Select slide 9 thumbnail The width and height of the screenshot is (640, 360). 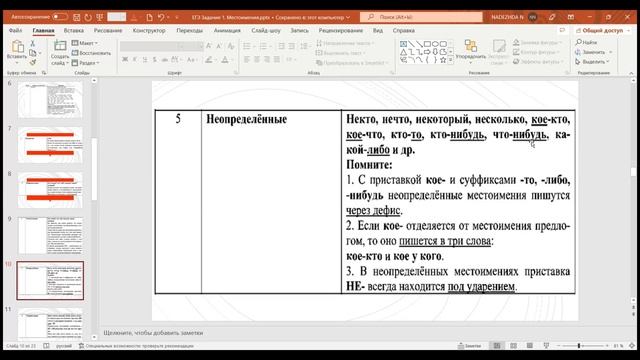(50, 236)
